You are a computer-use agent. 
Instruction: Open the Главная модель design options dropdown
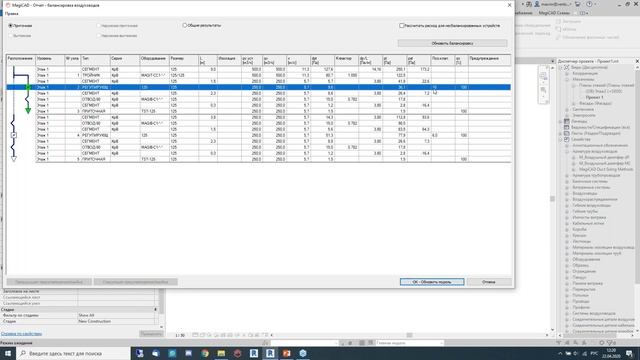click(x=409, y=343)
